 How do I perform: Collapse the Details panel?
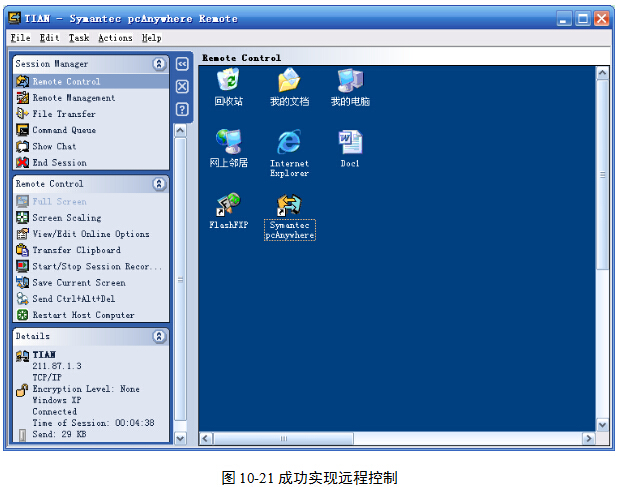[x=159, y=336]
